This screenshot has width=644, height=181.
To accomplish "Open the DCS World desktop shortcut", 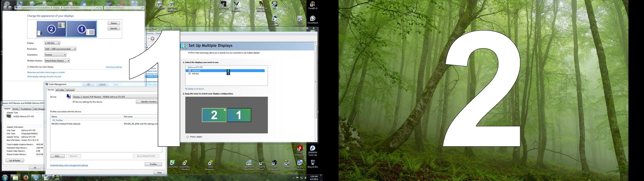I will tap(159, 6).
